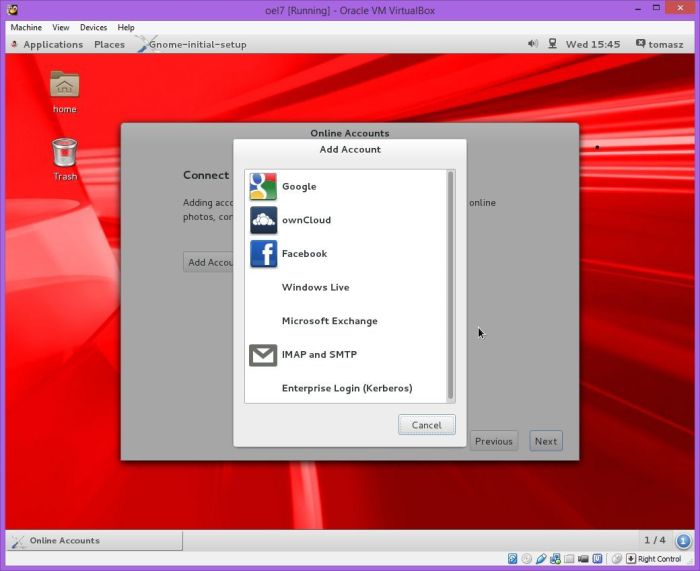Viewport: 700px width, 571px height.
Task: Select the IMAP and SMTP envelope icon
Action: click(x=263, y=355)
